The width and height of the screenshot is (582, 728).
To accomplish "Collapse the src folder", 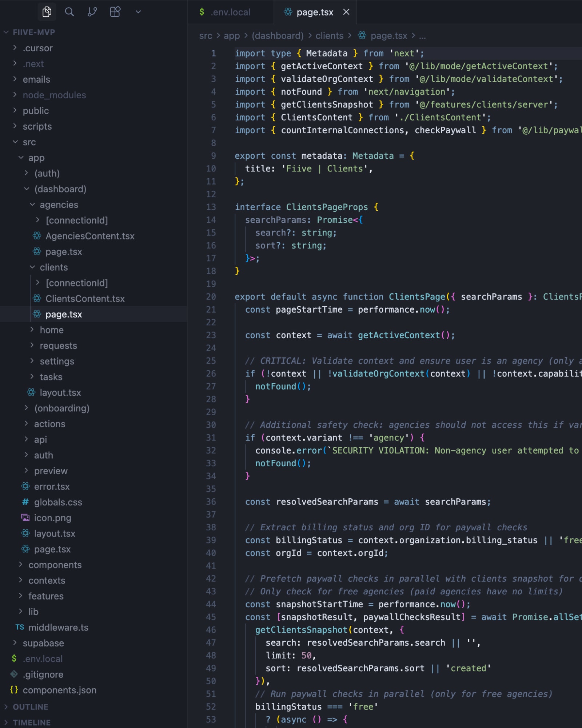I will [94, 142].
